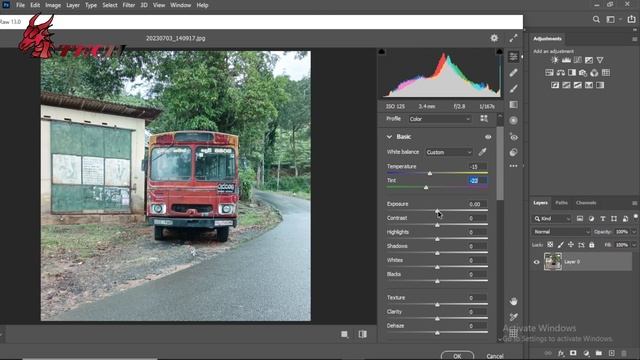
Task: Select the Hand tool in Camera Raw
Action: [x=513, y=301]
